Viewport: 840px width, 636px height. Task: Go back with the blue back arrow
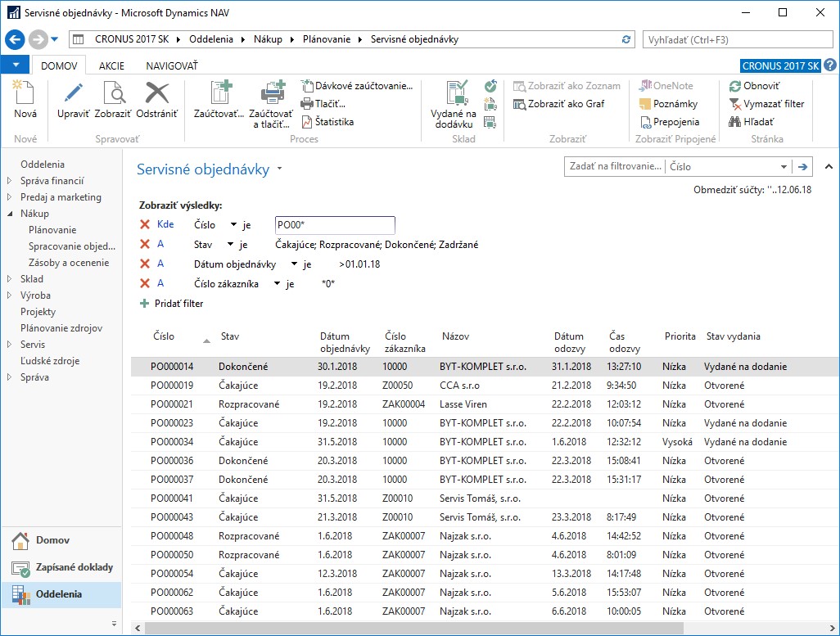[15, 39]
